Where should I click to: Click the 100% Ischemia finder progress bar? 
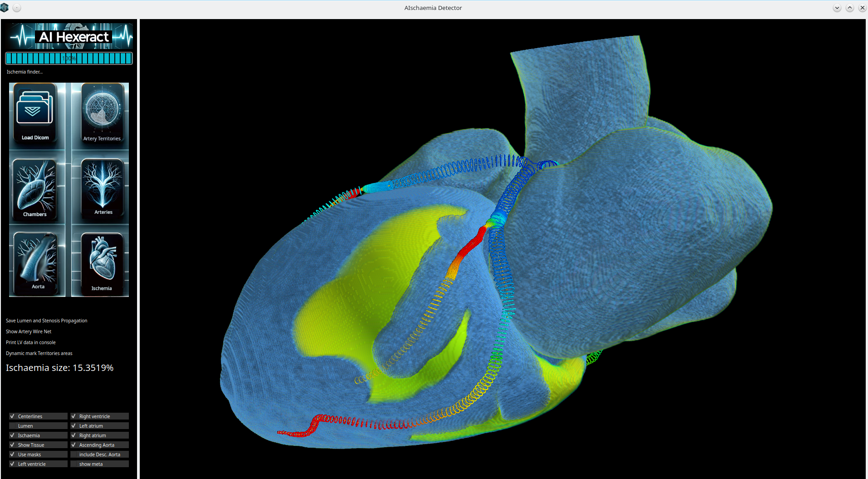pos(69,58)
